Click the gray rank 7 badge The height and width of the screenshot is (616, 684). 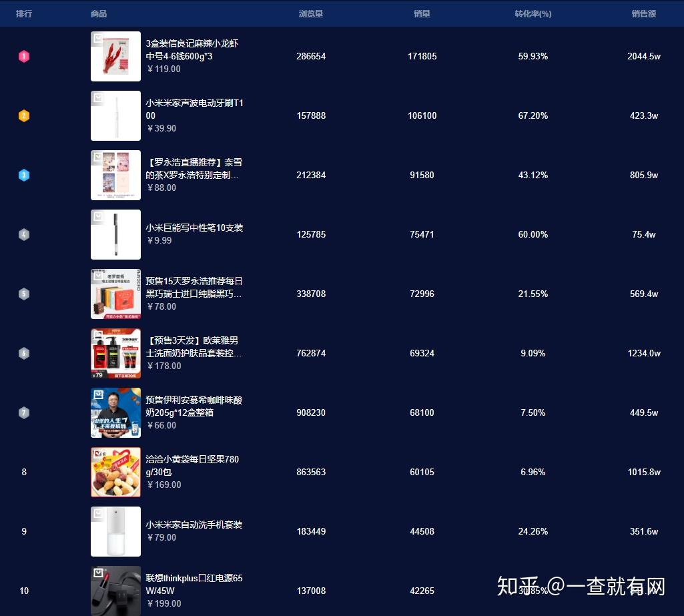(x=24, y=412)
